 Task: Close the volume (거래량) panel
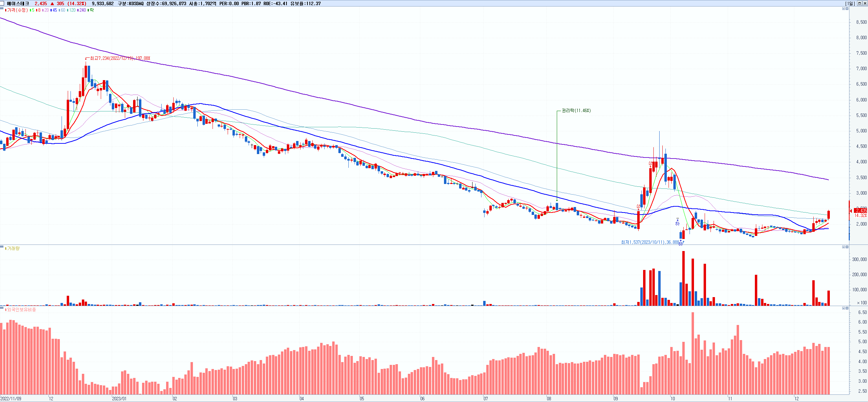847,247
